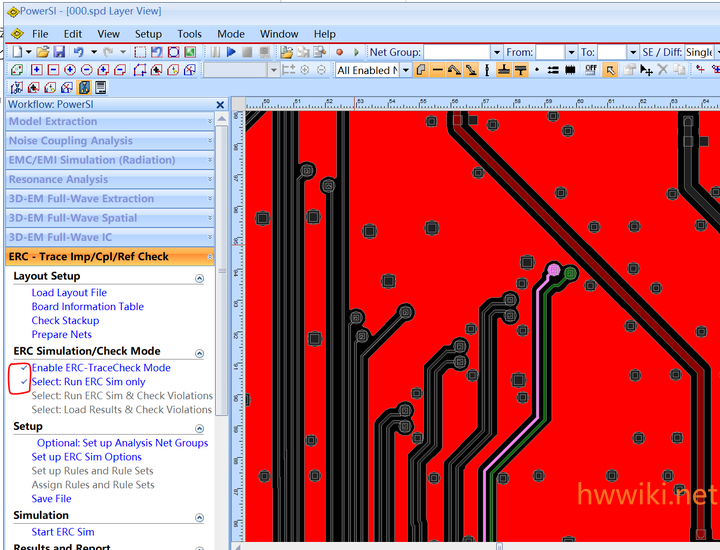Expand the Model Extraction workflow panel
The width and height of the screenshot is (720, 550).
click(110, 121)
